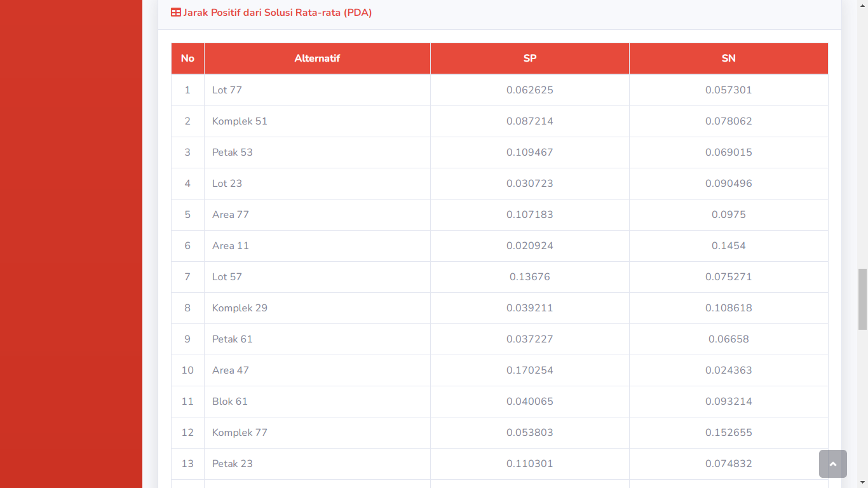Select the 'Komplek 29' alternative cell
The width and height of the screenshot is (868, 488).
317,308
